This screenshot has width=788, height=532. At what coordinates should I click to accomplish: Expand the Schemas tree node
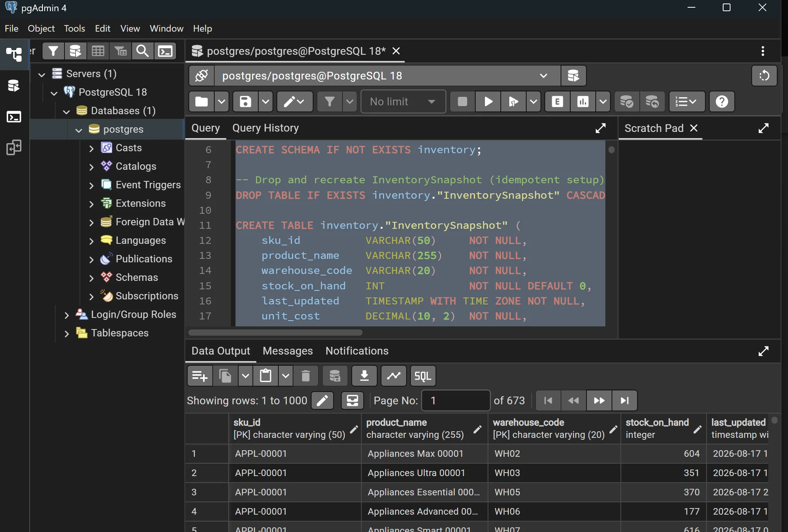click(92, 278)
